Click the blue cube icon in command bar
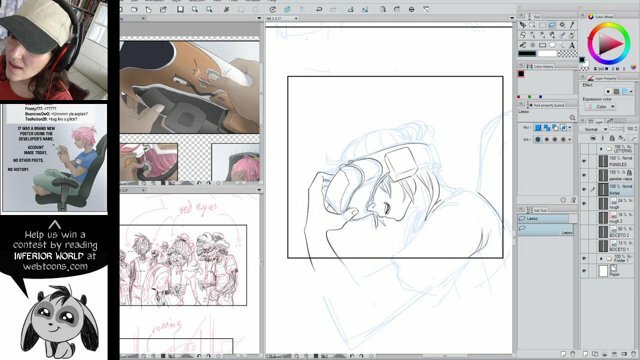The height and width of the screenshot is (360, 640). (287, 9)
